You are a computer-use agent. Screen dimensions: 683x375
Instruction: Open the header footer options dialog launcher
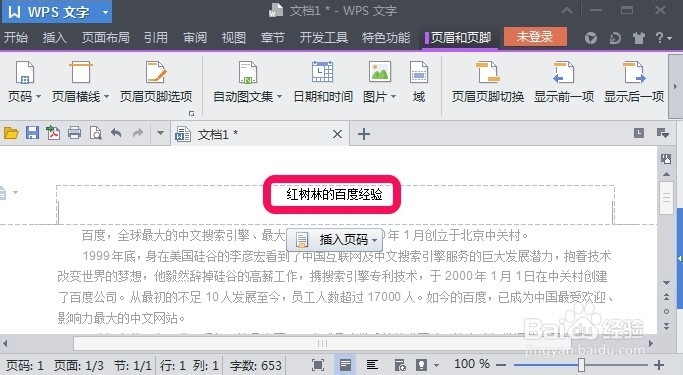tap(191, 113)
